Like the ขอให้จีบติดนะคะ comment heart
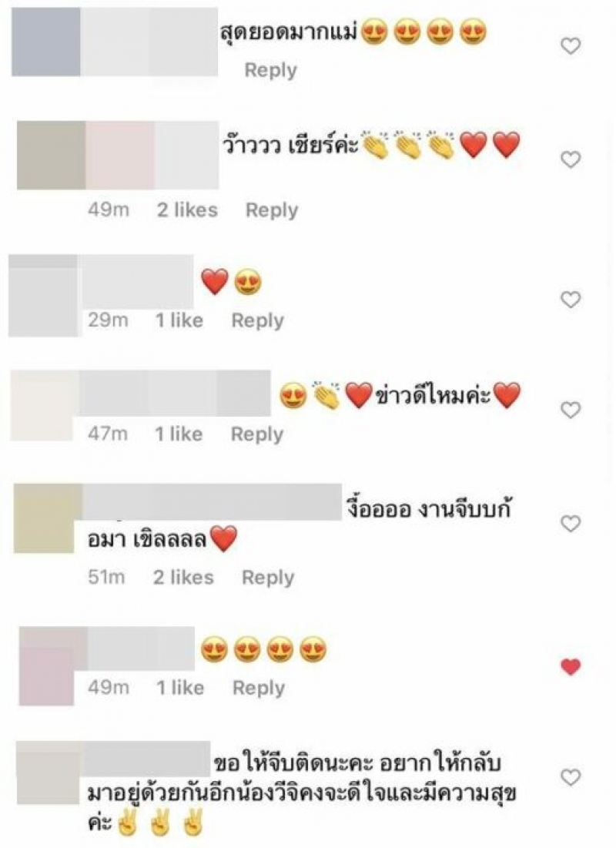This screenshot has width=616, height=848. [570, 777]
